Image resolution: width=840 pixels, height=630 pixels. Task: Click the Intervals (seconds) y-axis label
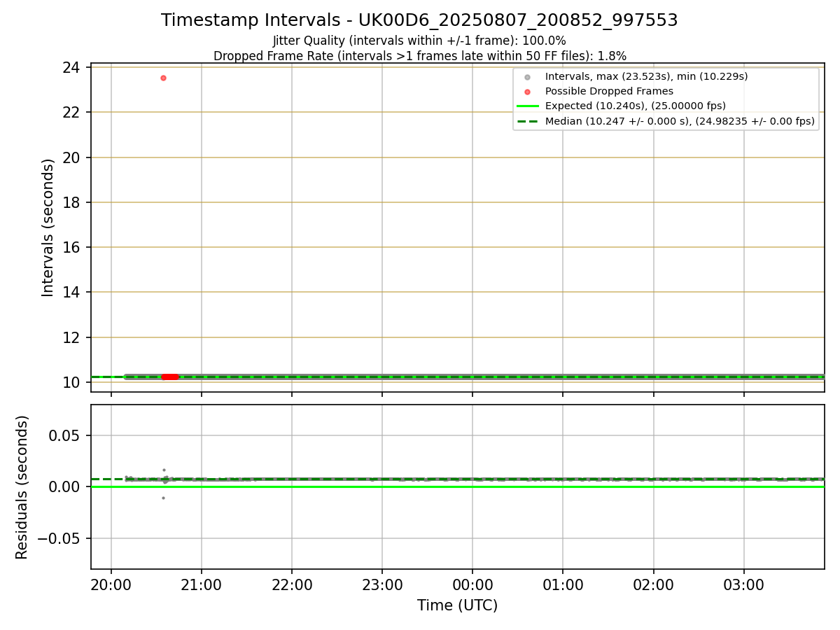[x=48, y=227]
